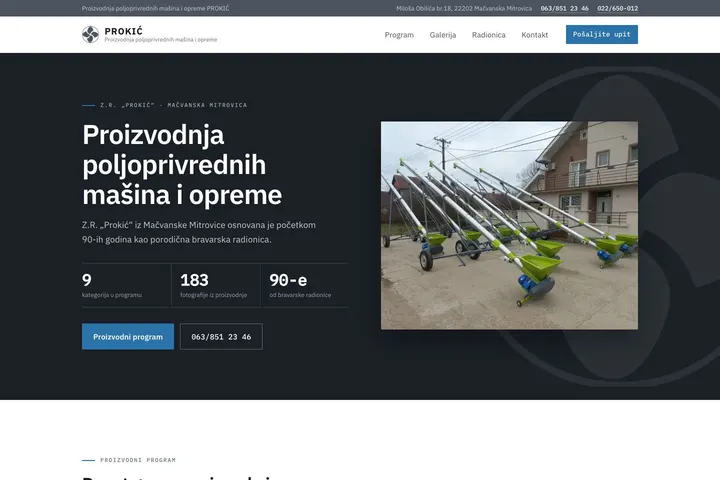Image resolution: width=720 pixels, height=480 pixels.
Task: Click the 183 fotografije iz proizvodnje stat
Action: pyautogui.click(x=215, y=285)
